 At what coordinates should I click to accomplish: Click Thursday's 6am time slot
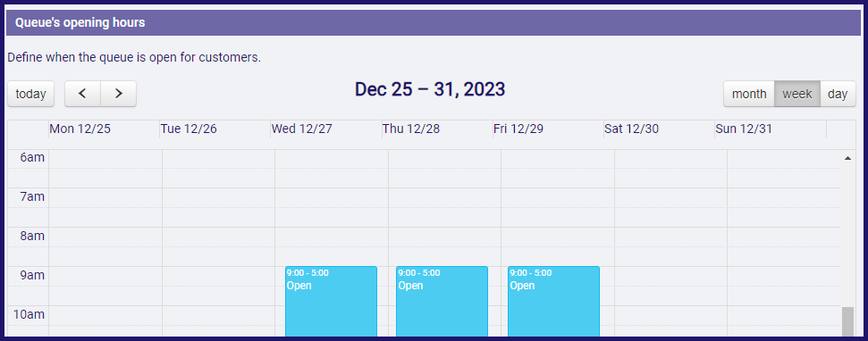(444, 159)
